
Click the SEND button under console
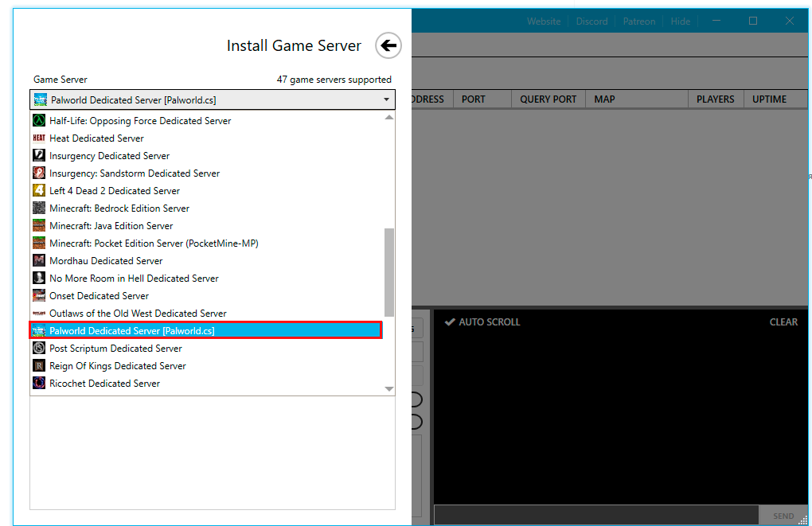(x=783, y=516)
